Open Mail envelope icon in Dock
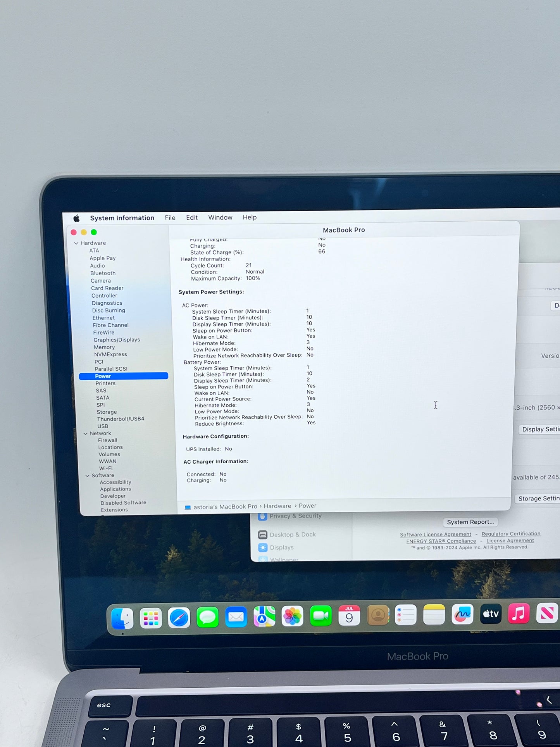 pos(236,617)
